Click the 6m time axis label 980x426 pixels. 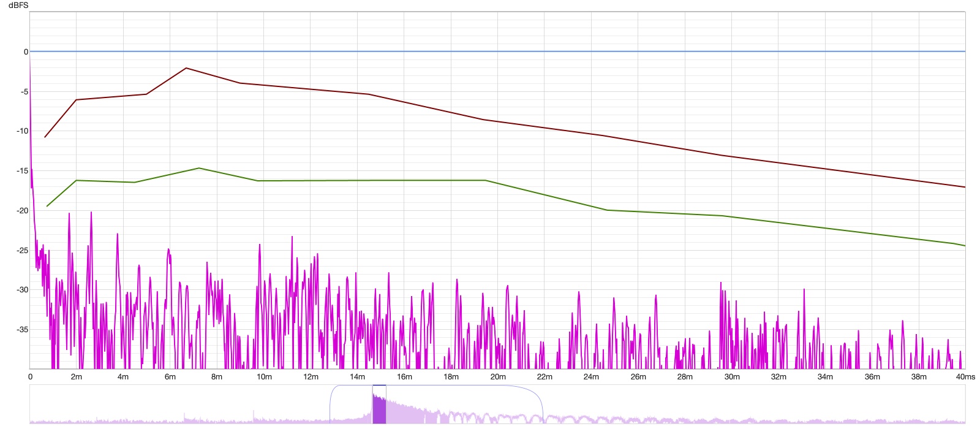(170, 376)
